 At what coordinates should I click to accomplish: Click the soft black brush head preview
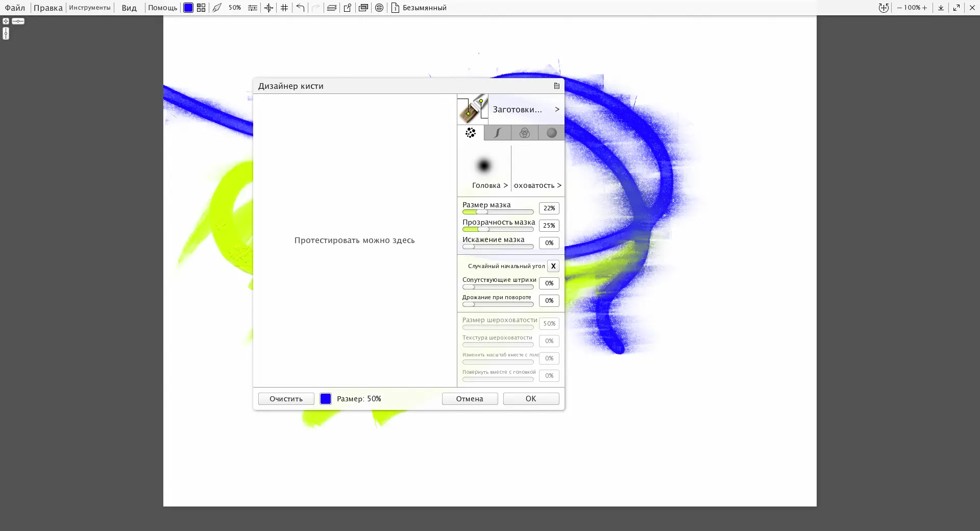coord(484,165)
